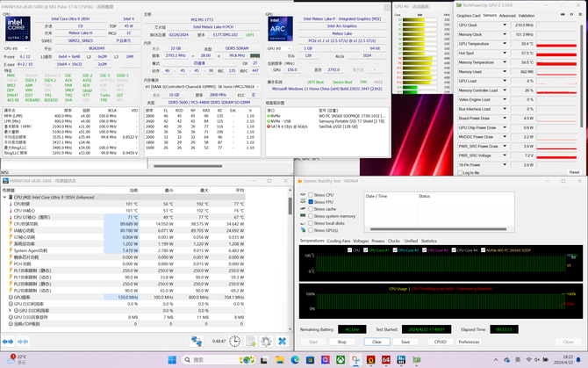Image resolution: width=588 pixels, height=368 pixels.
Task: Open CPU #0 selector dropdown in HWiNFO
Action: 16,48
